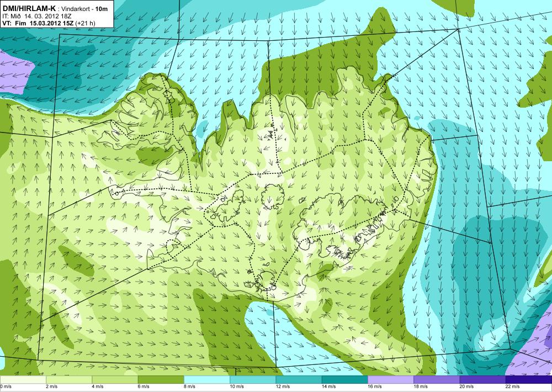
Task: Click the "16 m/s" legend label
Action: (375, 386)
